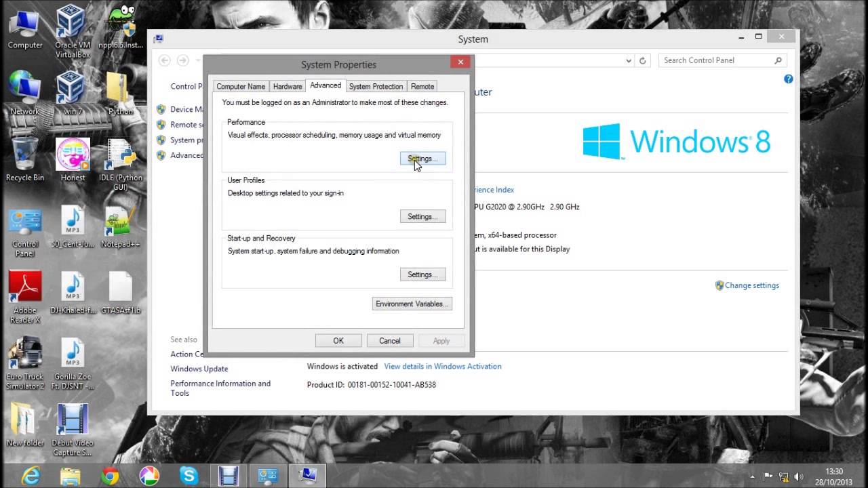
Task: Open the Picasa icon on the taskbar
Action: point(150,475)
